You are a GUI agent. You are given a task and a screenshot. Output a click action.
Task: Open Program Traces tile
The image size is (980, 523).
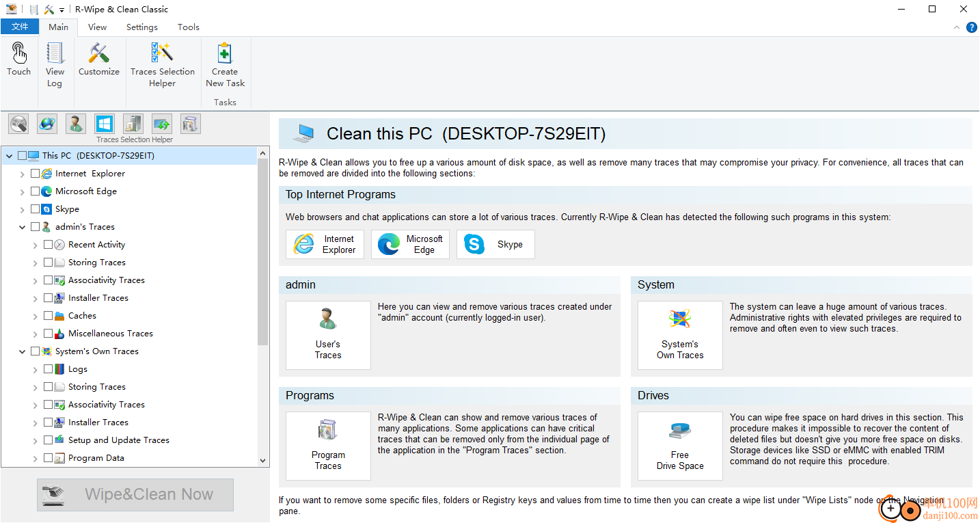pyautogui.click(x=328, y=446)
